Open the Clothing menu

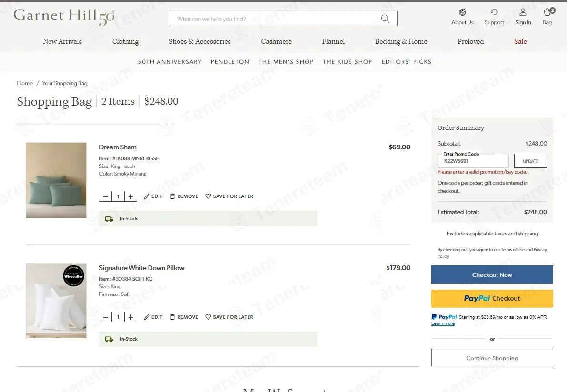(126, 41)
